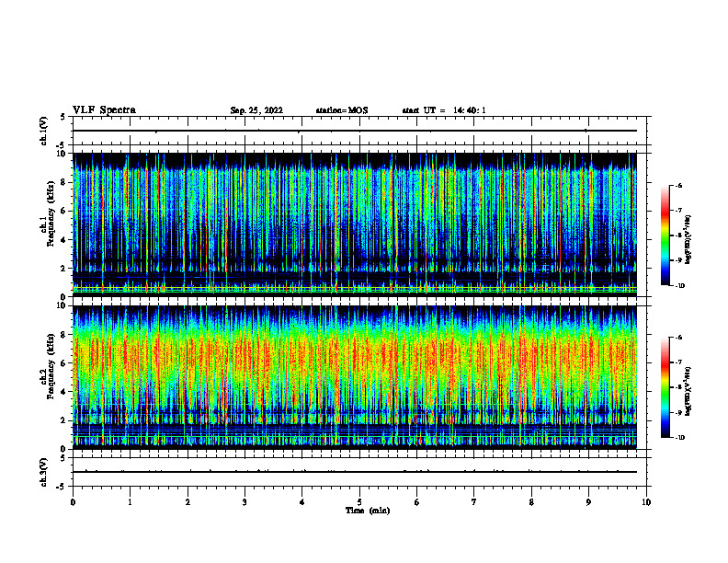This screenshot has width=728, height=563.
Task: Click the "-10" label on ch.2 colorbar
Action: [x=680, y=438]
